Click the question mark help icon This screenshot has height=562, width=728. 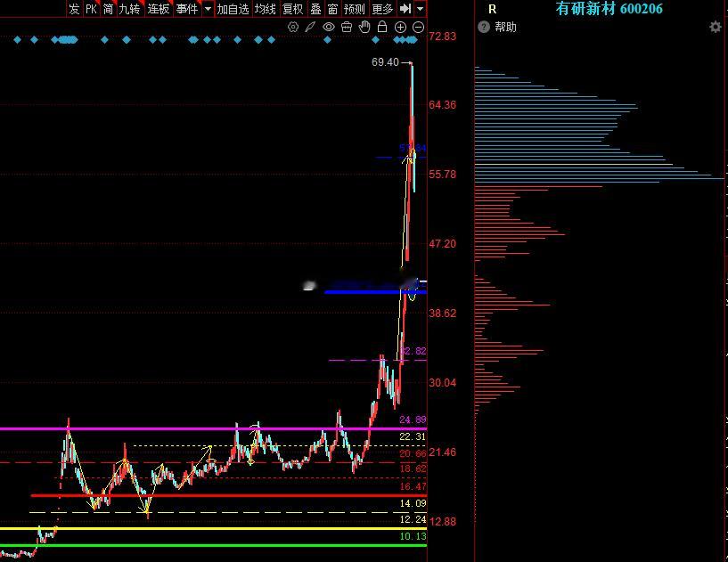click(484, 27)
